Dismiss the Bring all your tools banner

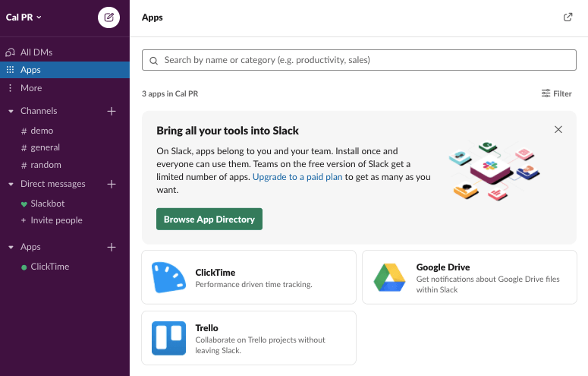tap(558, 130)
